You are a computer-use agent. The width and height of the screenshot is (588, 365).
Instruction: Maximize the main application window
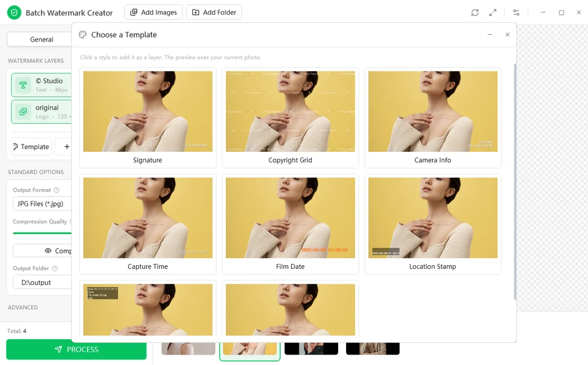click(562, 12)
